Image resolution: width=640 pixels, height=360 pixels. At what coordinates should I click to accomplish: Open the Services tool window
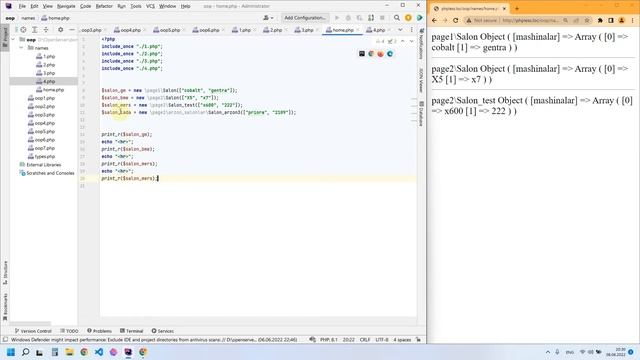click(162, 331)
